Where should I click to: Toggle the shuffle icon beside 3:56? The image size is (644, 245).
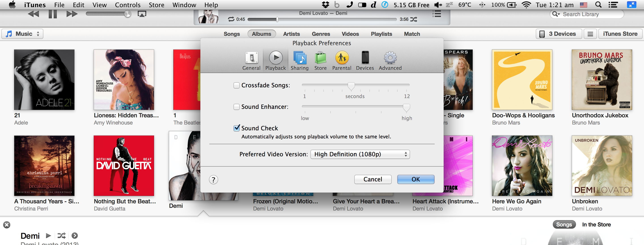click(x=414, y=19)
